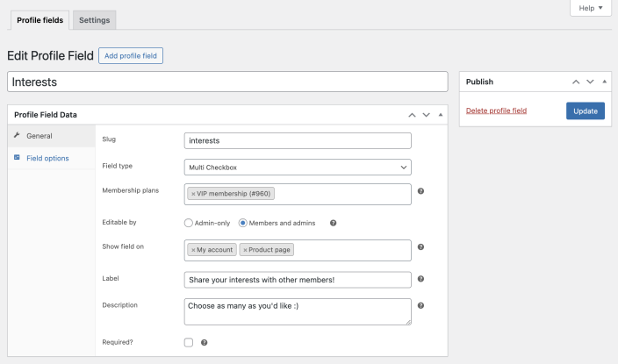The height and width of the screenshot is (364, 618).
Task: Toggle the Required checkbox
Action: point(189,343)
